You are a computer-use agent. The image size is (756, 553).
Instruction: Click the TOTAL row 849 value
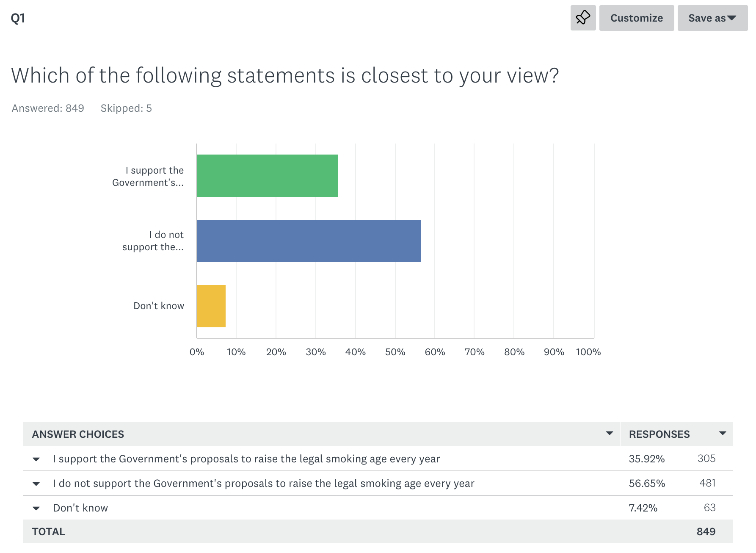click(706, 532)
